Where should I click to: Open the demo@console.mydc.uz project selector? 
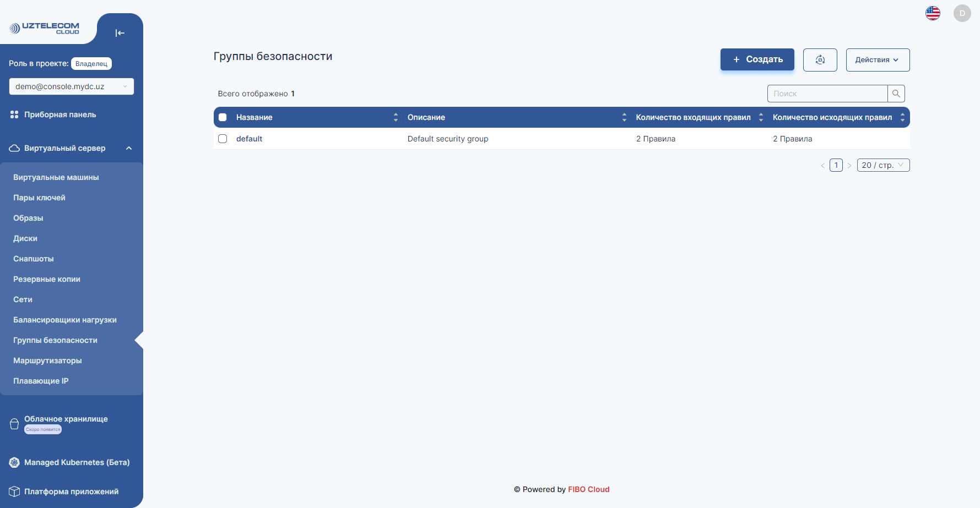tap(72, 86)
